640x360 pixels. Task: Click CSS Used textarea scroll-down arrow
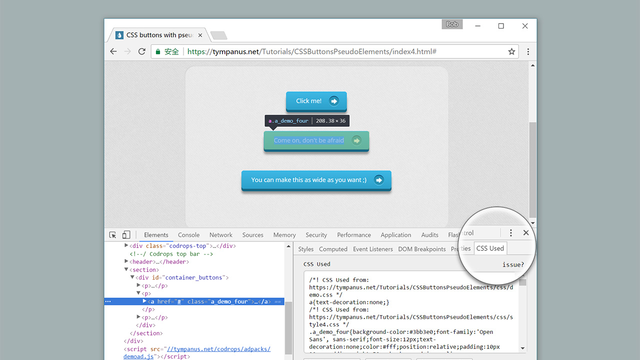522,348
